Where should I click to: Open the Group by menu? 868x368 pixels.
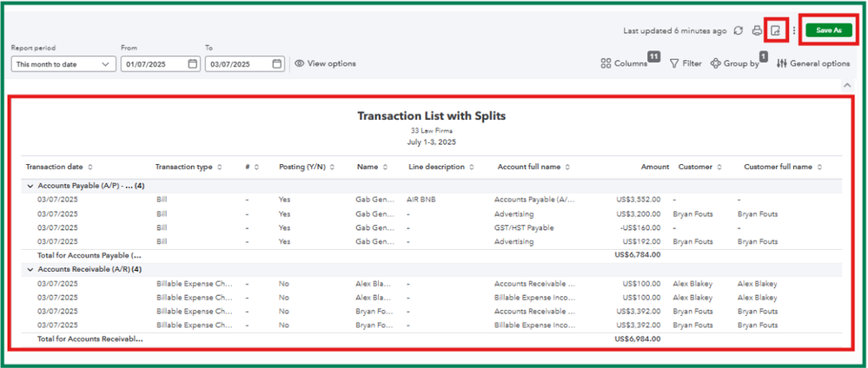735,63
